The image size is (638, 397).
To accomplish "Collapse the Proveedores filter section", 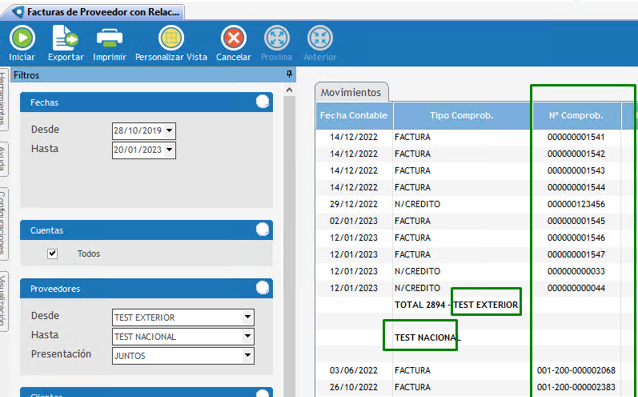I will pyautogui.click(x=262, y=288).
